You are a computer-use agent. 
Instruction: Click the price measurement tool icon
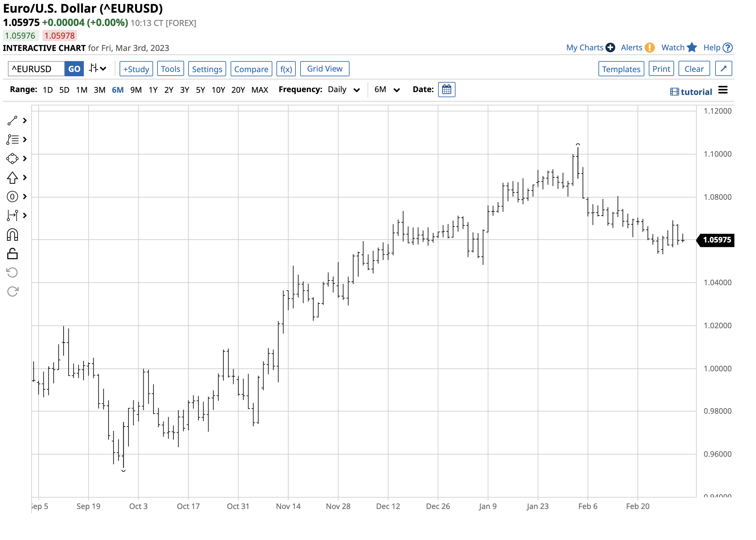[12, 216]
